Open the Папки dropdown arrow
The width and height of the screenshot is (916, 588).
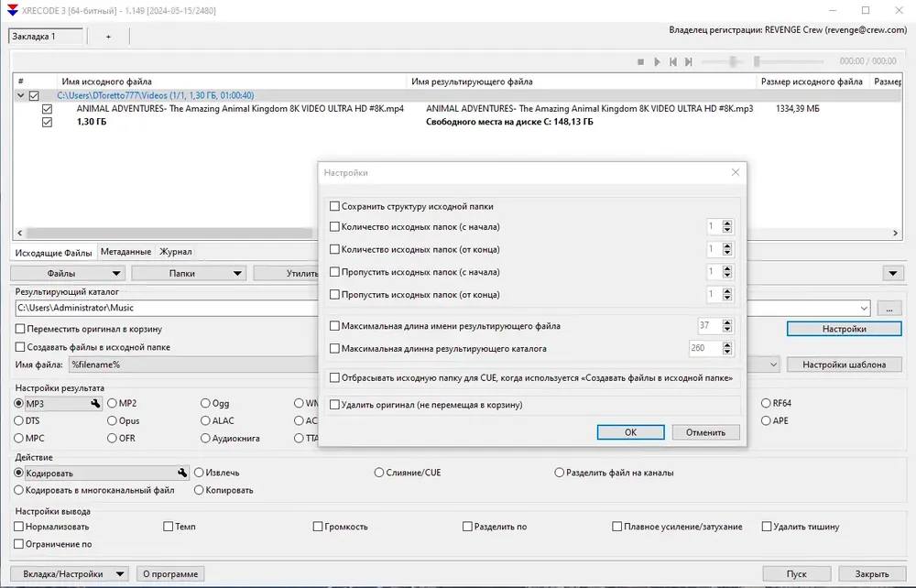tap(237, 273)
